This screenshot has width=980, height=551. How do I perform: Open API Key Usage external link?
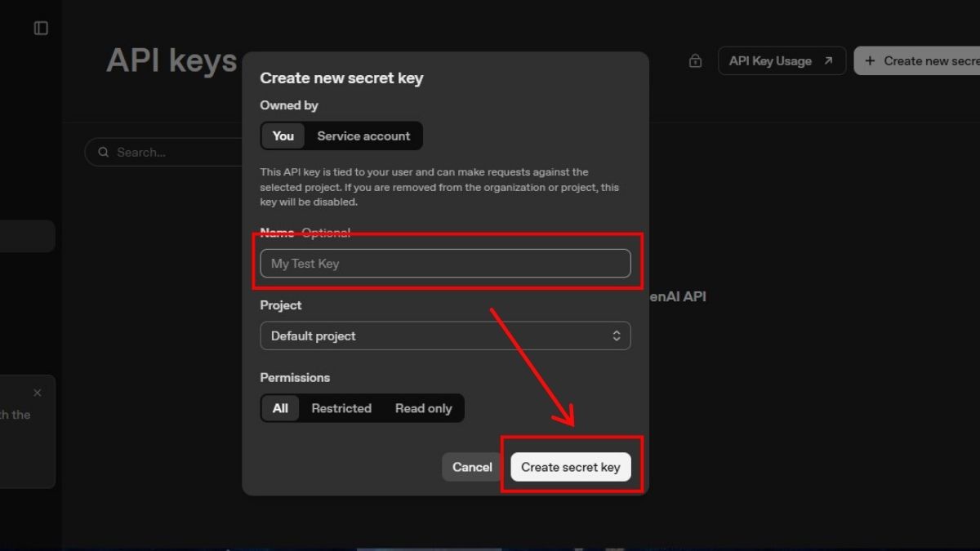(782, 61)
